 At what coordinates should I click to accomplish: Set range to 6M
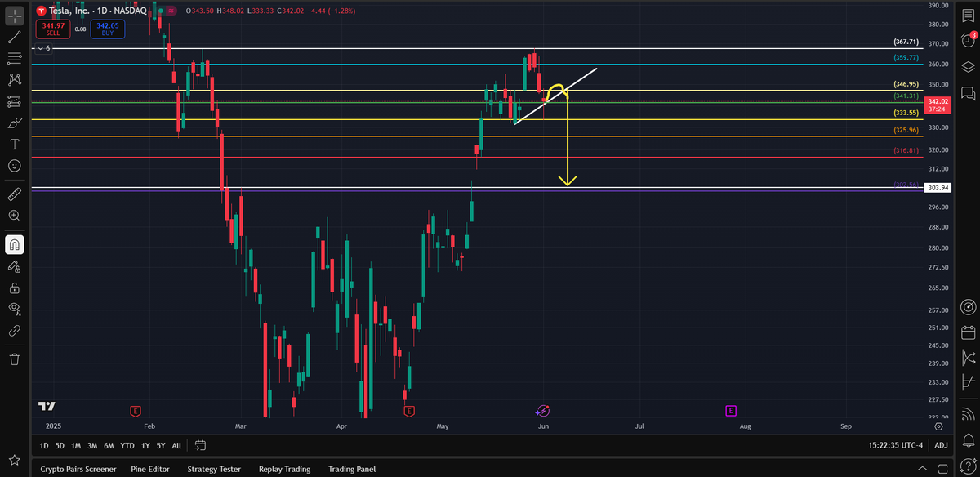[x=109, y=446]
